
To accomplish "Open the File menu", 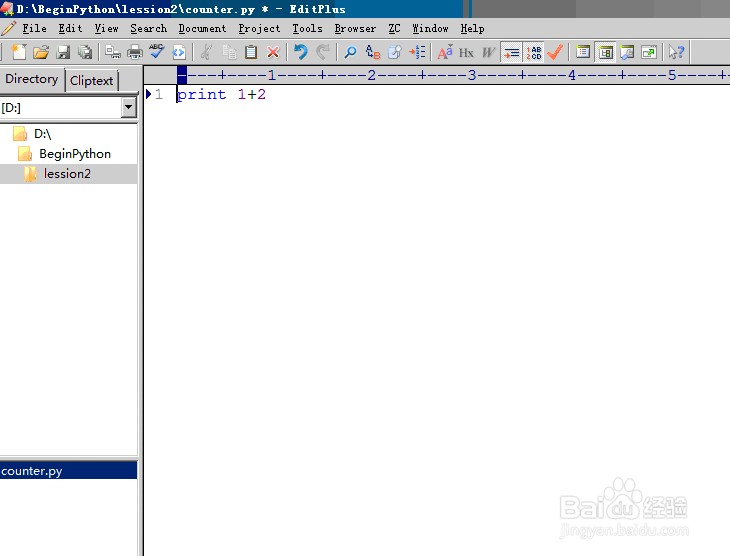I will (34, 28).
